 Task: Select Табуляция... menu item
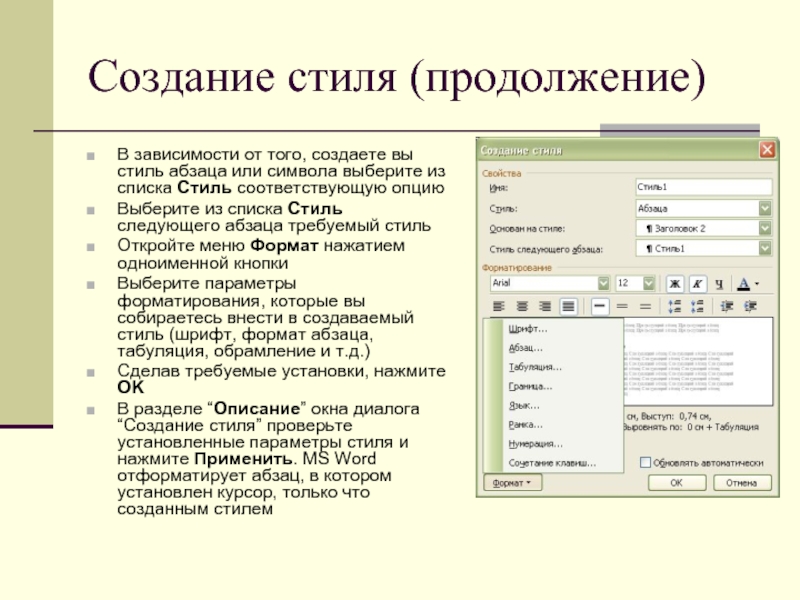point(535,367)
